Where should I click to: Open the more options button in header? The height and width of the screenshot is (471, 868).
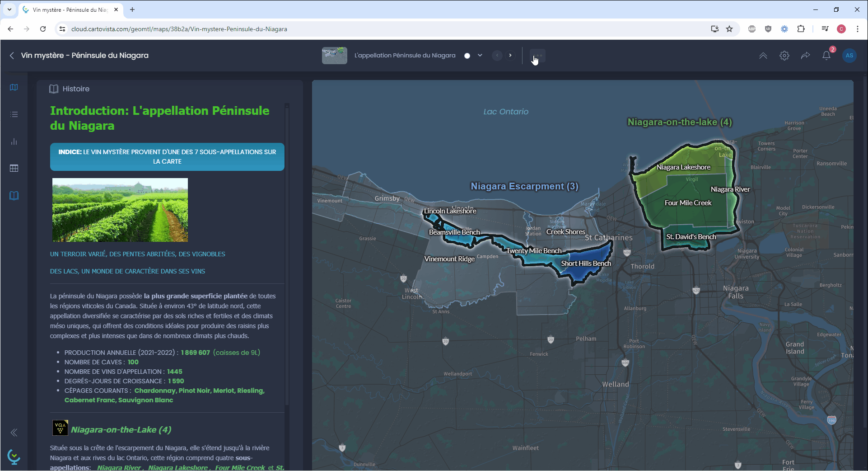coord(537,56)
